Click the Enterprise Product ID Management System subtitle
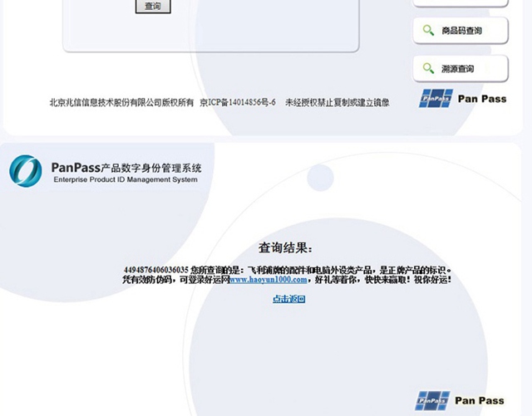The height and width of the screenshot is (416, 532). point(126,179)
